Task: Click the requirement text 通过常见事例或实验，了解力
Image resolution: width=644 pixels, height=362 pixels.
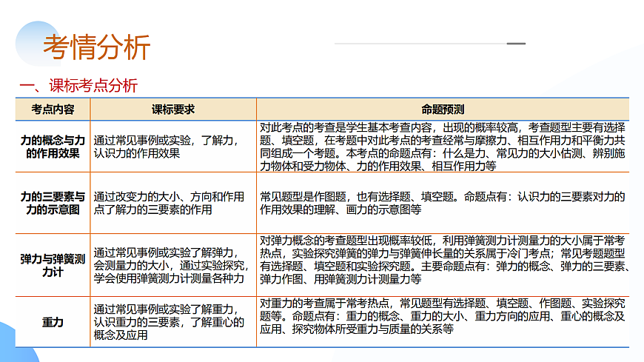Action: click(167, 147)
